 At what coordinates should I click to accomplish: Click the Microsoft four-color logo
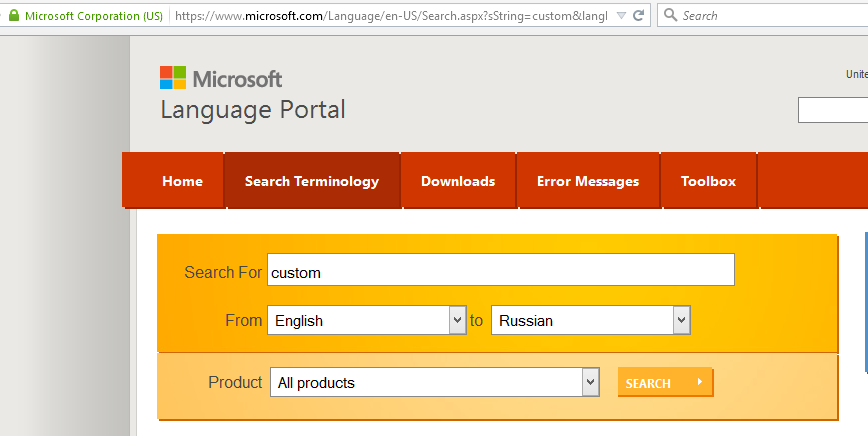173,77
